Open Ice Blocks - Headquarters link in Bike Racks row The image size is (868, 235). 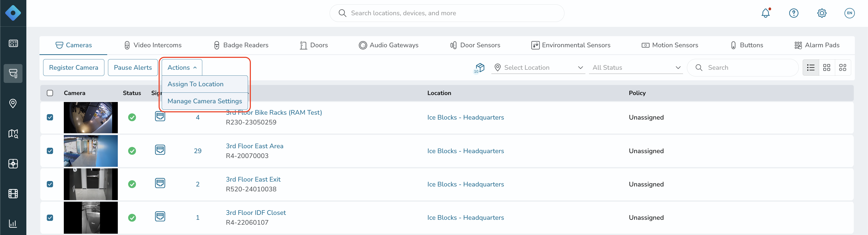(466, 118)
